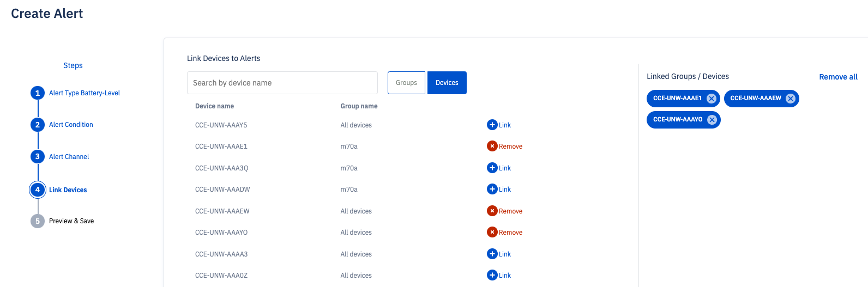Link device CCE-UNW-AAA0Z plus icon
The image size is (868, 287).
click(492, 275)
